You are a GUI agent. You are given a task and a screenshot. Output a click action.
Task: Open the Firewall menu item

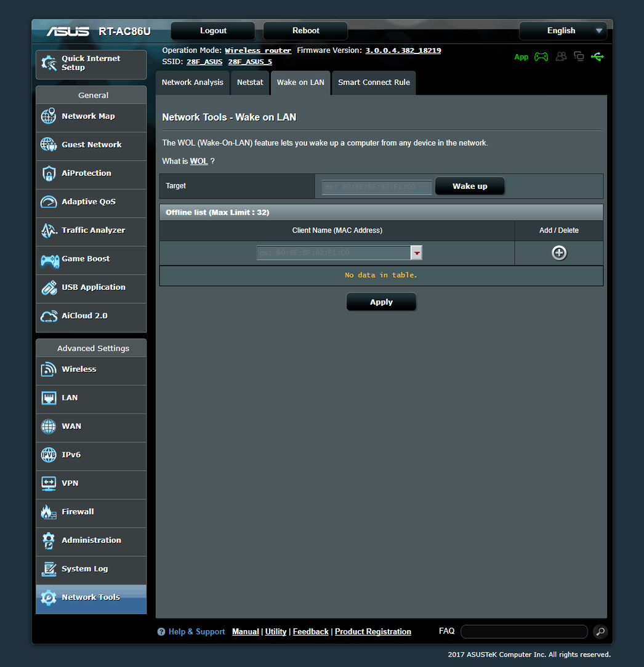pyautogui.click(x=91, y=512)
